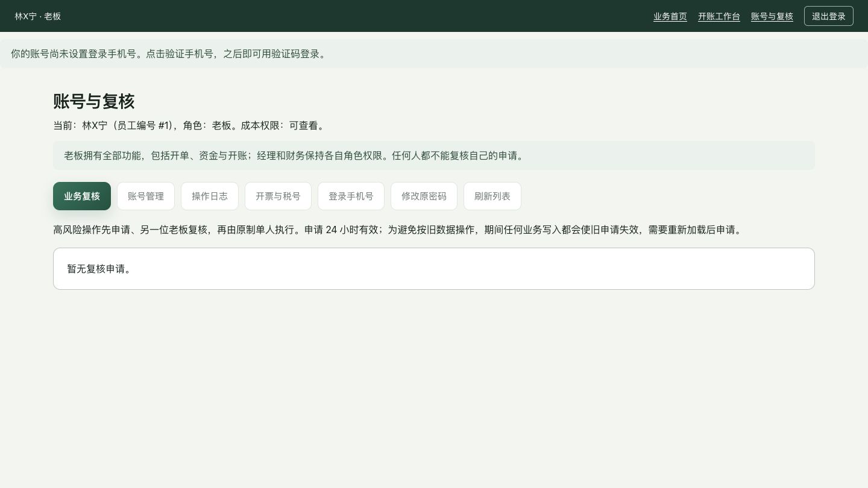Viewport: 868px width, 488px height.
Task: Click the 老板拥有全部功能 permissions notice
Action: click(x=434, y=155)
